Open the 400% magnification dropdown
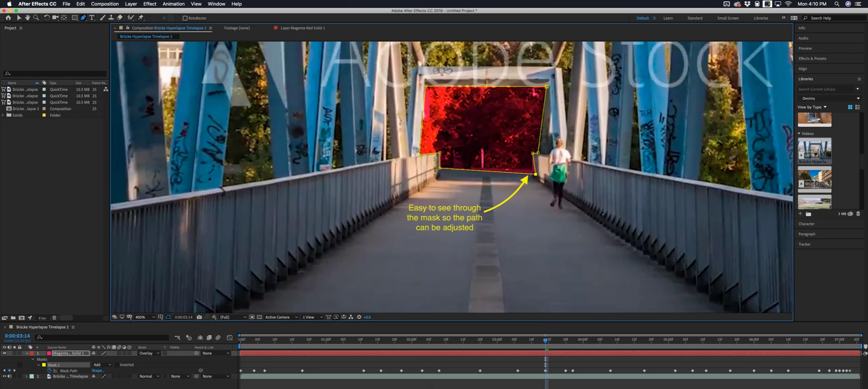 (x=145, y=317)
